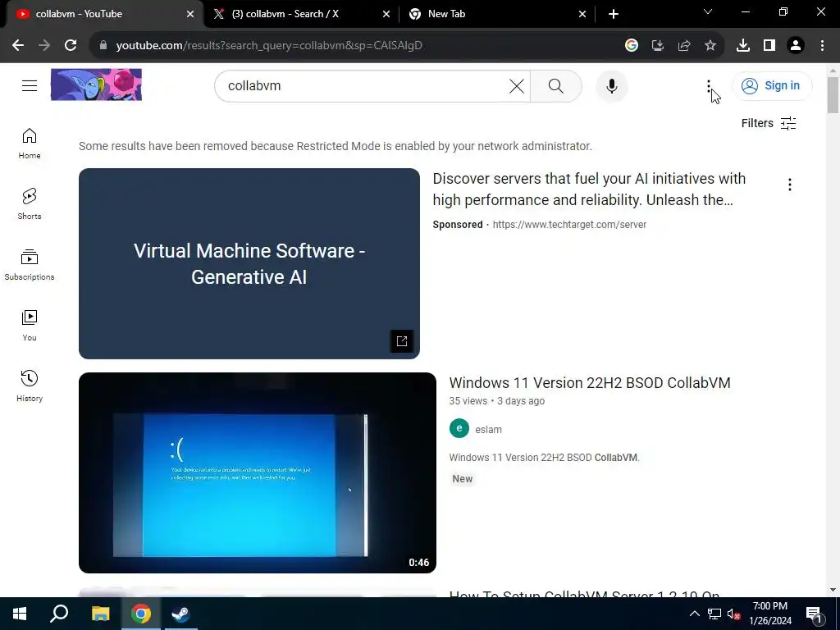This screenshot has height=630, width=840.
Task: Open search Filters
Action: click(769, 123)
